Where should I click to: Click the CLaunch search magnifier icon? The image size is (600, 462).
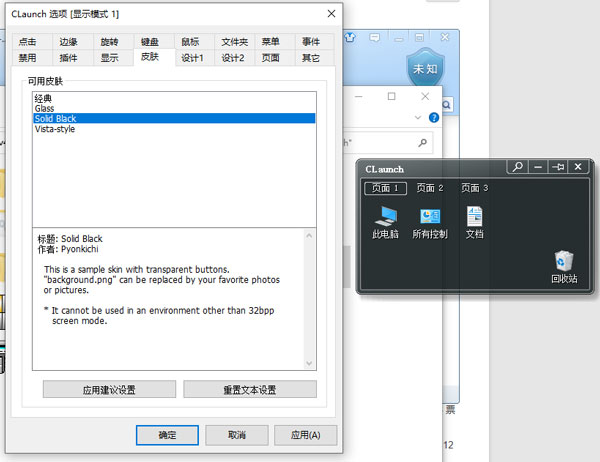coord(518,167)
